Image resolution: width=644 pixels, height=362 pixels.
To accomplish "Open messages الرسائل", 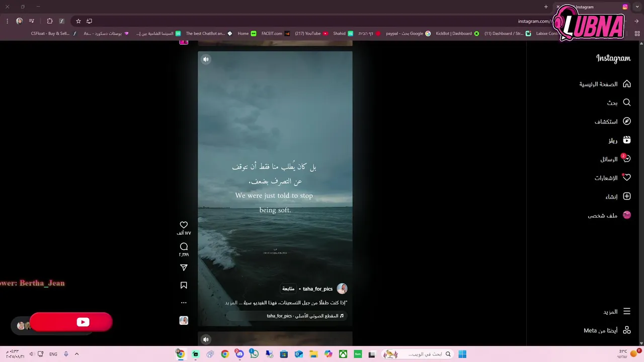I will coord(615,159).
